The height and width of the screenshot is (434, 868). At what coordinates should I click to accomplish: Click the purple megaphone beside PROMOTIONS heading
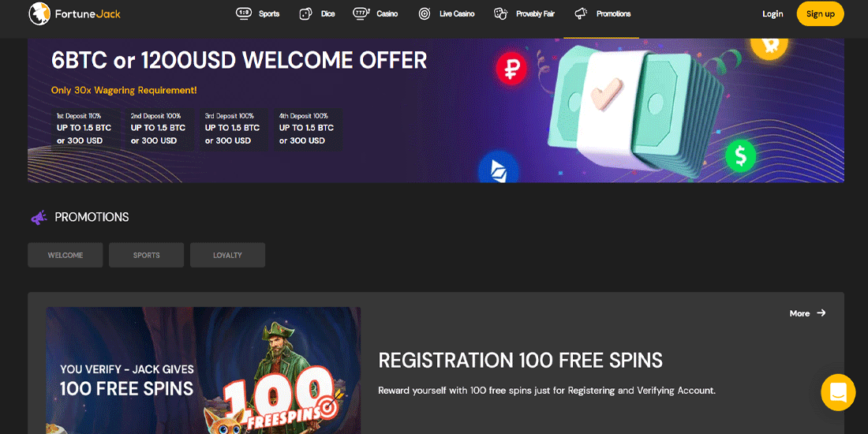[x=39, y=218]
